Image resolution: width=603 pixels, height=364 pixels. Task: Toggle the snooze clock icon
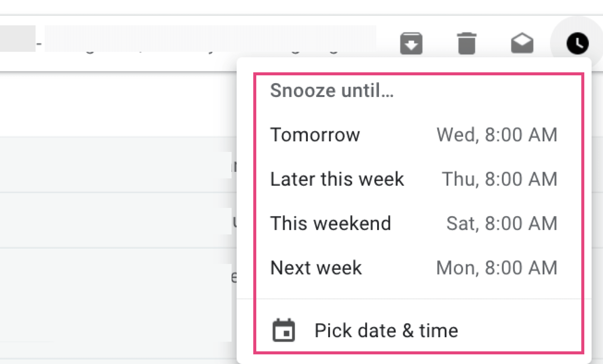pos(577,43)
